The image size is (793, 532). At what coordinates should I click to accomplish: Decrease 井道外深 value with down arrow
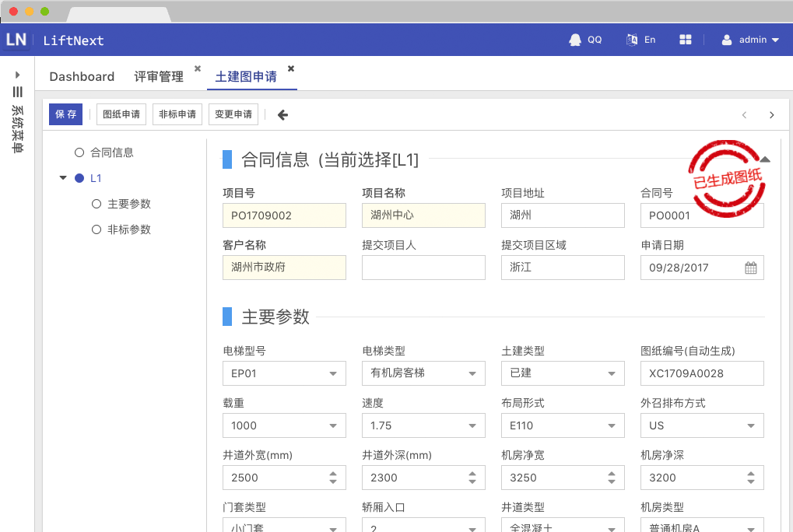(472, 481)
